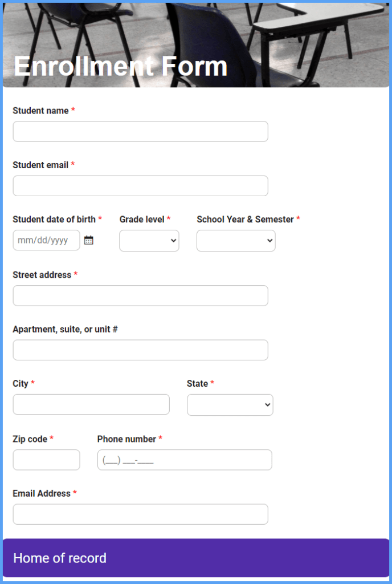
Task: Click the Email Address text box
Action: (140, 514)
